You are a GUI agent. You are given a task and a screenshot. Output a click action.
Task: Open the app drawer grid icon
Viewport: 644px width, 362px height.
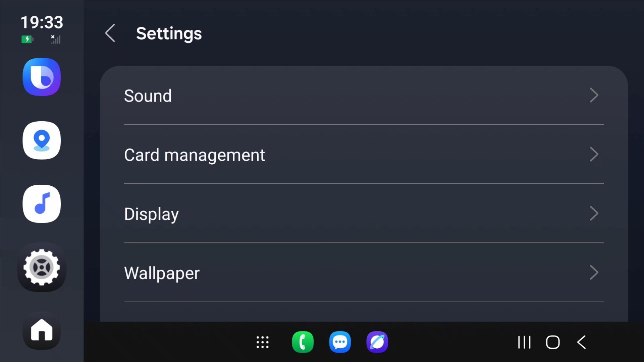pos(263,342)
